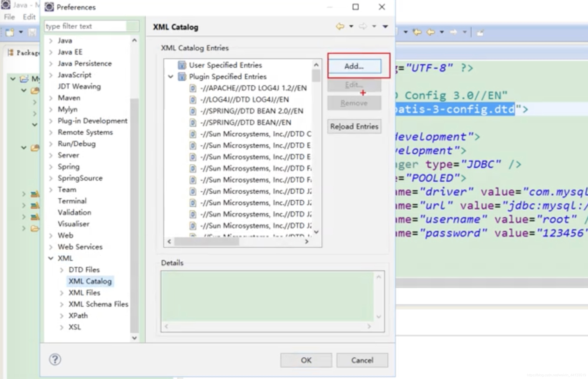Click the type filter text input field
588x379 pixels.
[x=90, y=26]
